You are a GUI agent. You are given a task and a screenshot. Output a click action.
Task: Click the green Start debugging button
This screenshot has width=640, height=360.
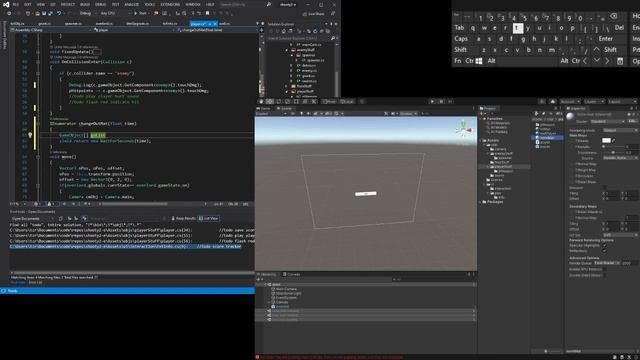pos(140,13)
